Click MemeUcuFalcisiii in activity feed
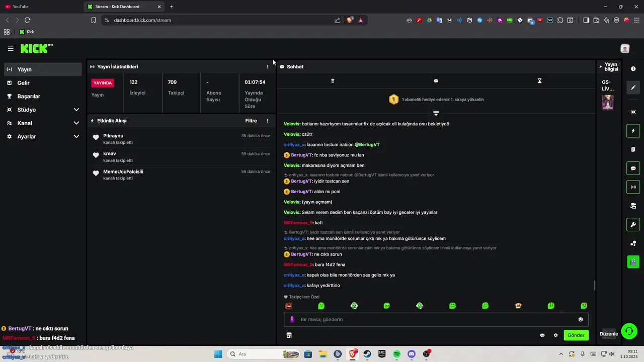Image resolution: width=644 pixels, height=362 pixels. (x=123, y=171)
